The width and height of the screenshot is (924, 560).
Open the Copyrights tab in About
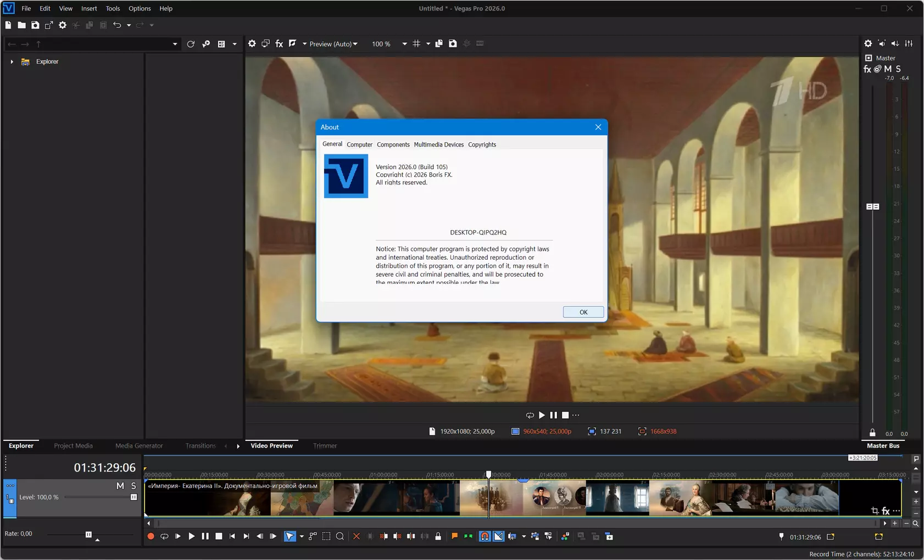482,145
